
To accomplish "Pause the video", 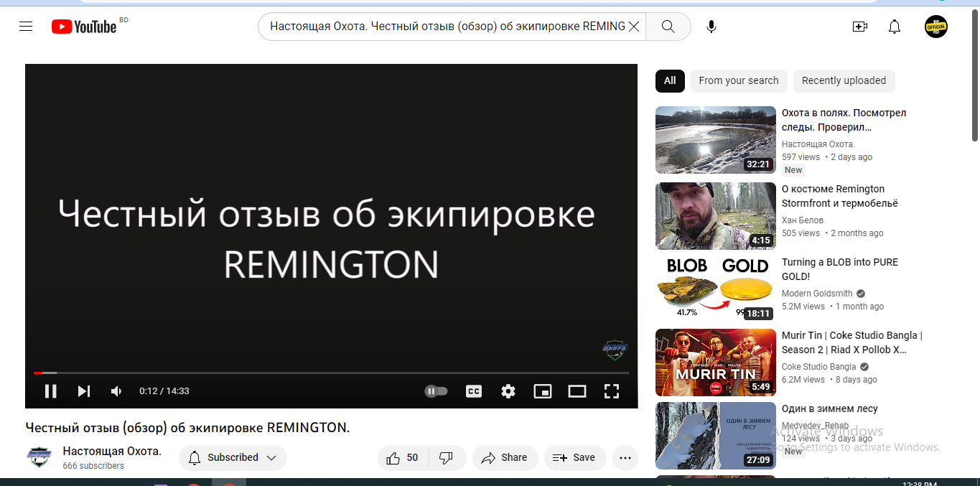I will click(50, 391).
